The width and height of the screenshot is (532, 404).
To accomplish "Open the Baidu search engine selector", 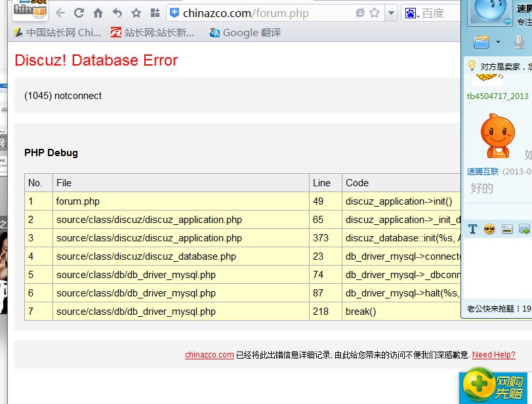I will coord(412,13).
